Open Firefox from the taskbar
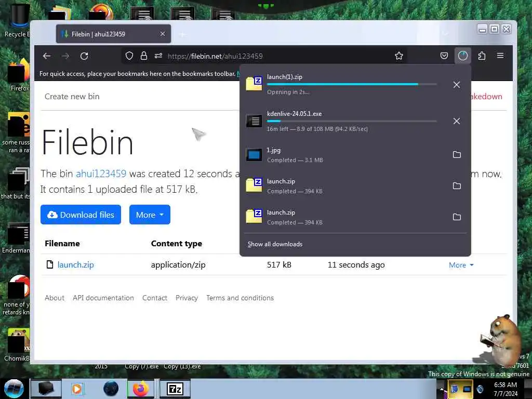532x399 pixels. 140,389
